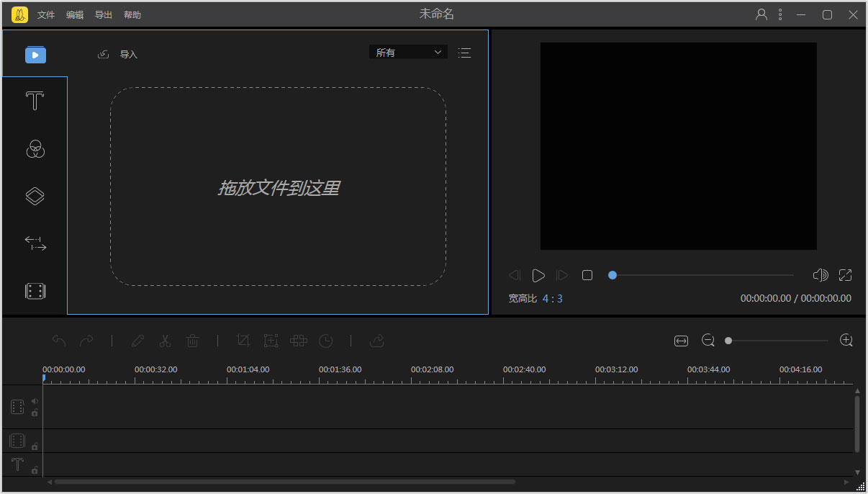Open the 导出 menu
This screenshot has height=494, width=868.
[104, 15]
